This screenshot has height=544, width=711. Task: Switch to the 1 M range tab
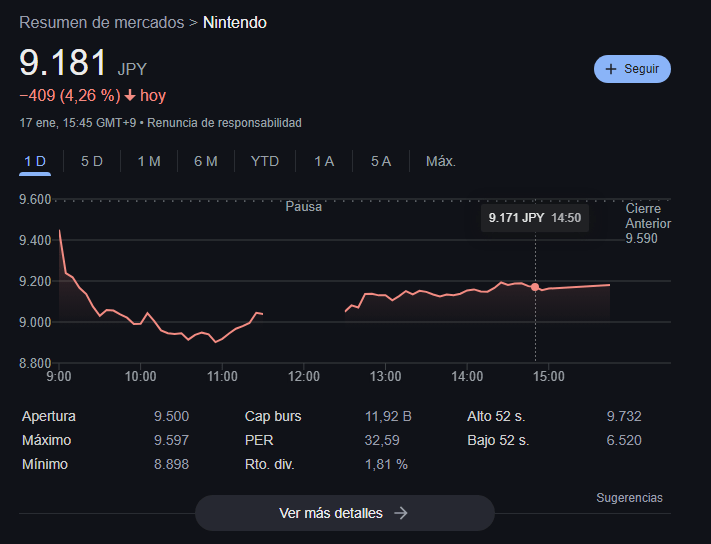pyautogui.click(x=149, y=161)
